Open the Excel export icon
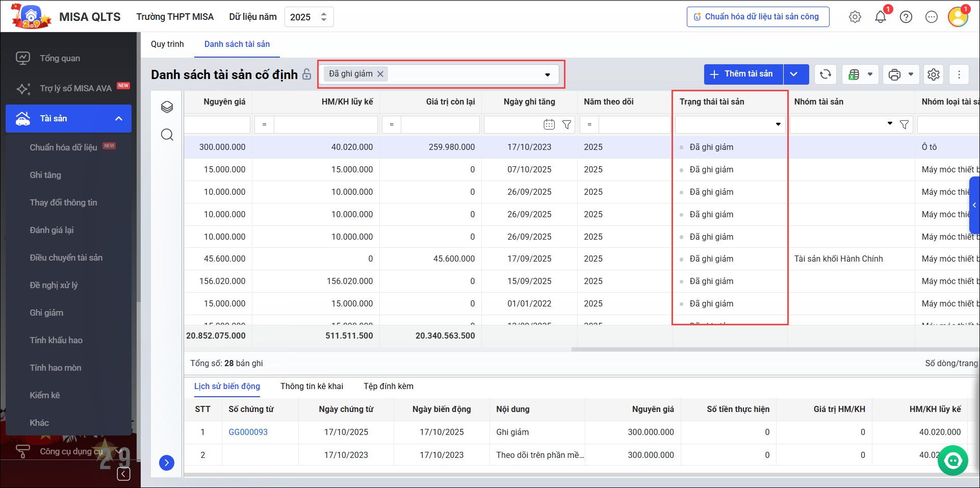Viewport: 980px width, 488px height. (854, 74)
